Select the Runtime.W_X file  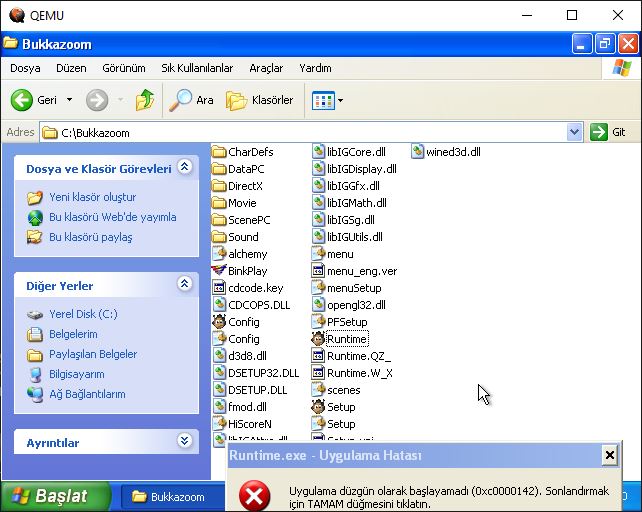pos(352,373)
